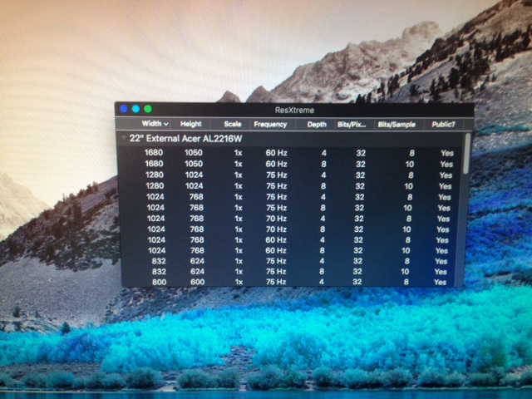Click 70 Hz in the 1024x768 depth 4 row
The height and width of the screenshot is (399, 532).
click(x=276, y=219)
